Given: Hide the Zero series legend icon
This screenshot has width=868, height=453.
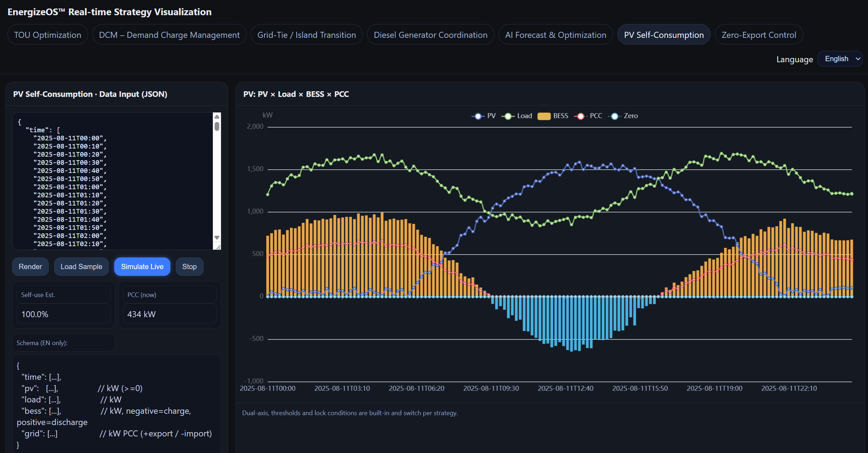Looking at the screenshot, I should click(614, 116).
